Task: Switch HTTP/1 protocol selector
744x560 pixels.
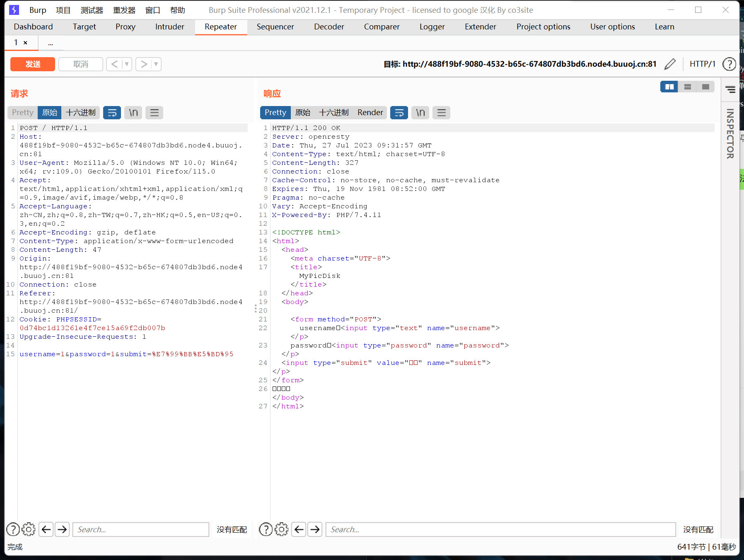Action: point(702,64)
